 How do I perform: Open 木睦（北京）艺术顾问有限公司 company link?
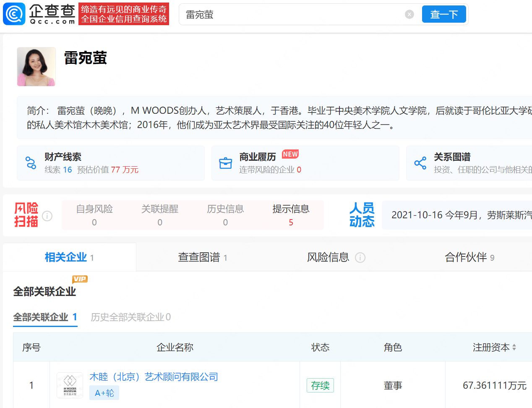pos(154,377)
